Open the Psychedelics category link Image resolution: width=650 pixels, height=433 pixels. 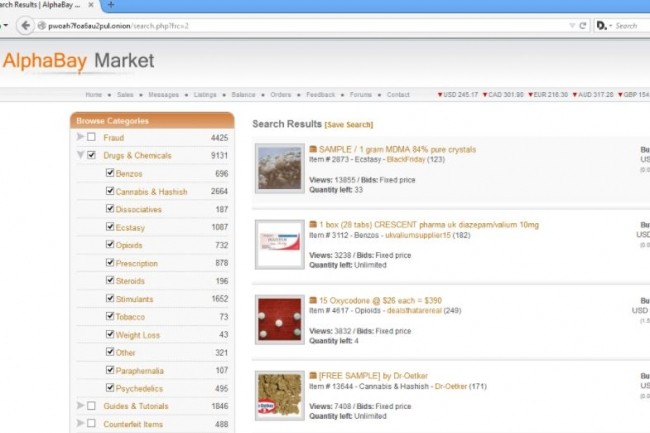139,389
